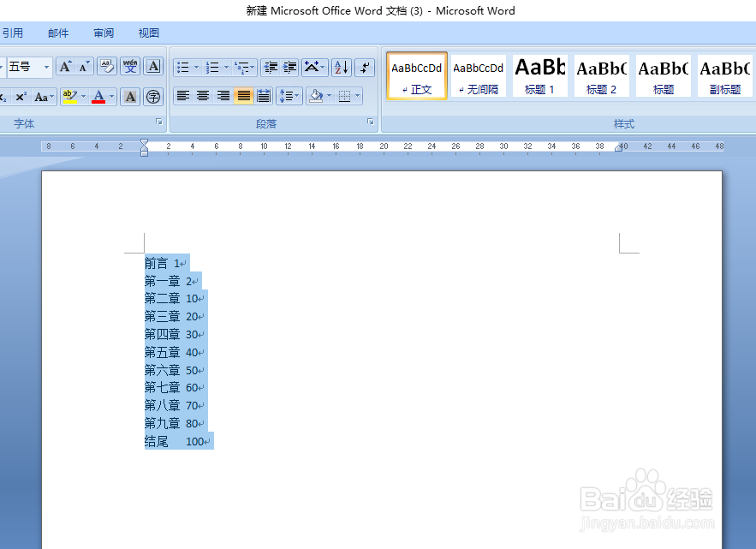Insert an enclosed character with the circled 字 icon
756x549 pixels.
tap(153, 97)
